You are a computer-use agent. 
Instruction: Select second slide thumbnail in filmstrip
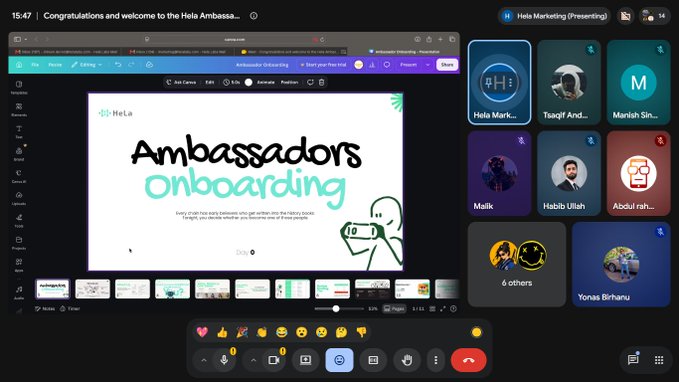pos(93,289)
